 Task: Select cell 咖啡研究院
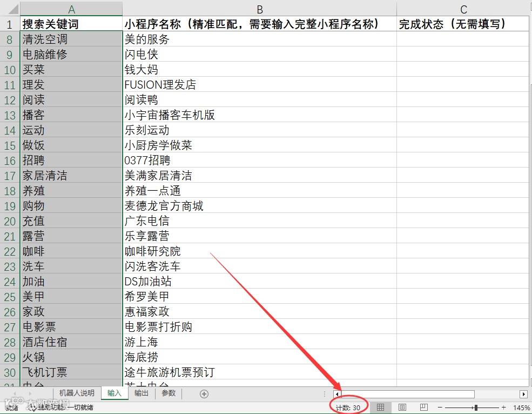pos(260,251)
